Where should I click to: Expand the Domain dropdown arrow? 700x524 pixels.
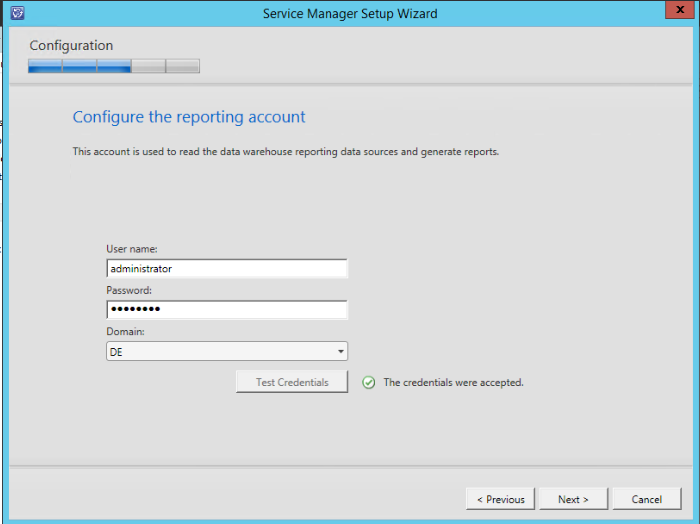(340, 352)
